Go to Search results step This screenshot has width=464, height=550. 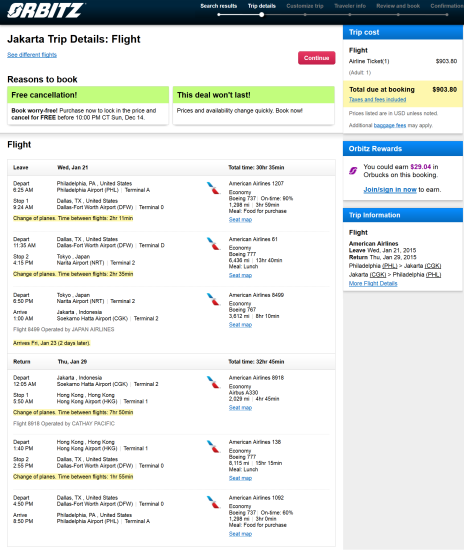[218, 6]
